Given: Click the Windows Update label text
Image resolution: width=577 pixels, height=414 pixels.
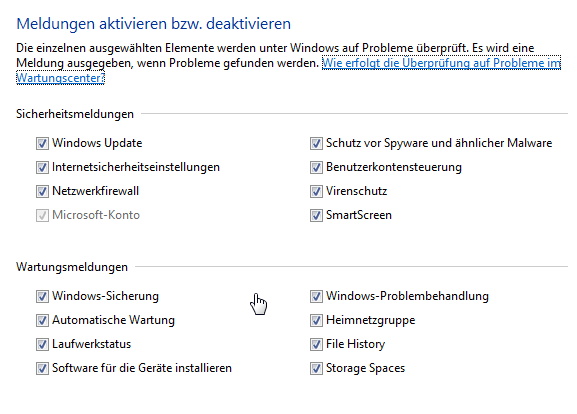Looking at the screenshot, I should pos(97,143).
